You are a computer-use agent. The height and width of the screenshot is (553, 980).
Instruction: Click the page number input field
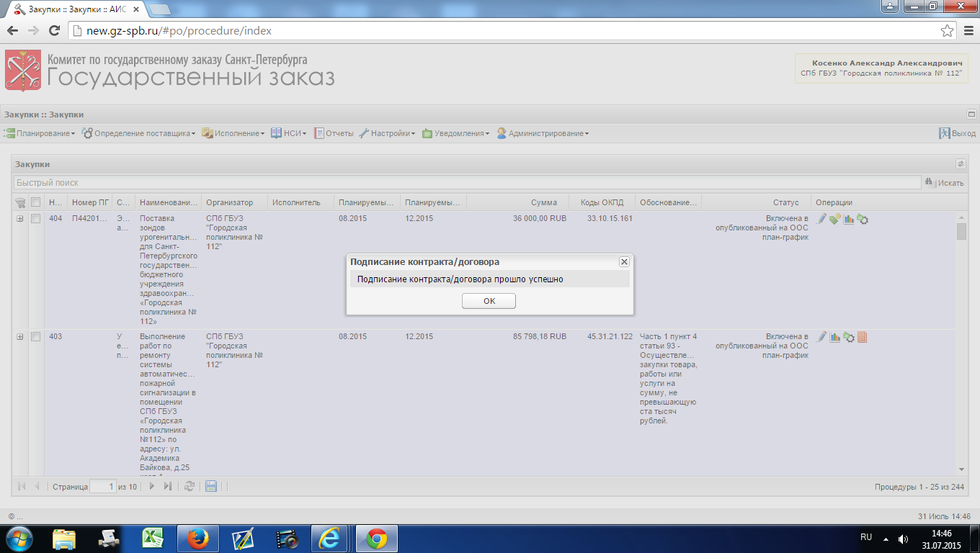click(x=103, y=487)
